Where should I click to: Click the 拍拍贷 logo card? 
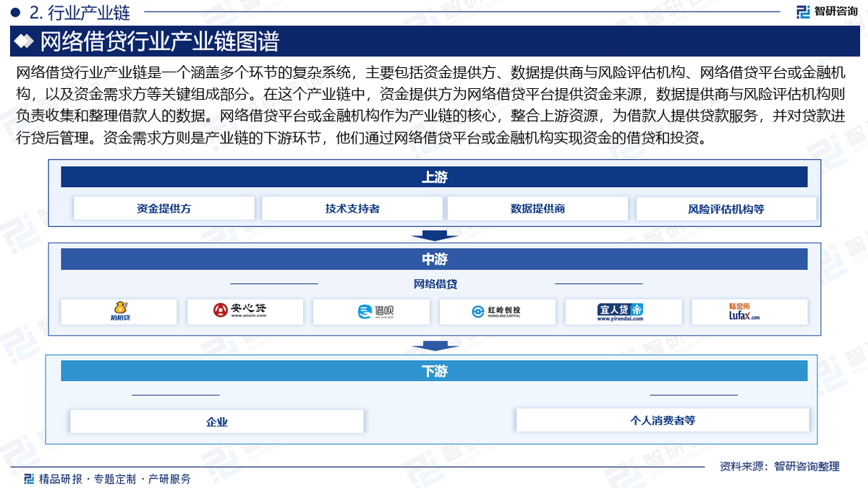(119, 312)
